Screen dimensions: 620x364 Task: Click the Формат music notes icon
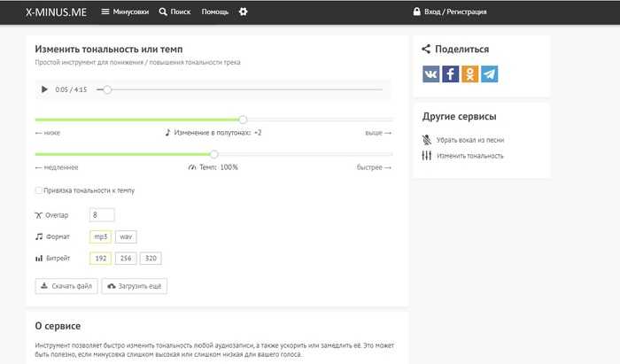click(x=39, y=236)
